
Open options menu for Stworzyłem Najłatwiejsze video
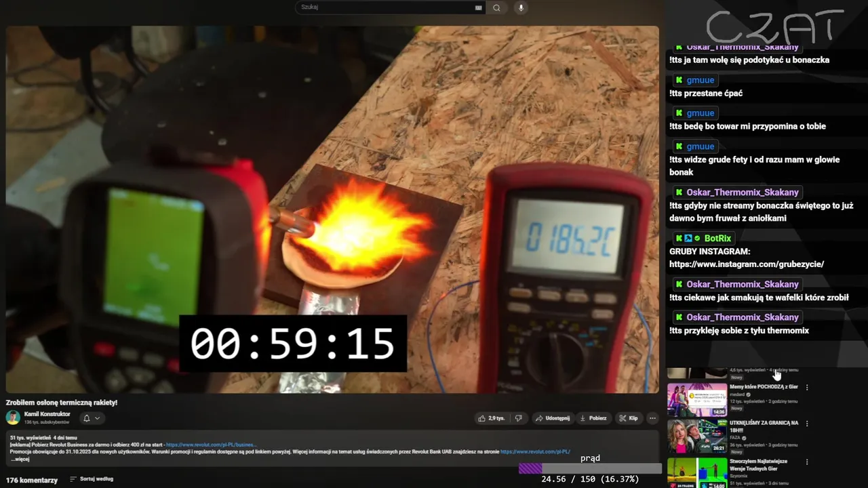pyautogui.click(x=807, y=462)
